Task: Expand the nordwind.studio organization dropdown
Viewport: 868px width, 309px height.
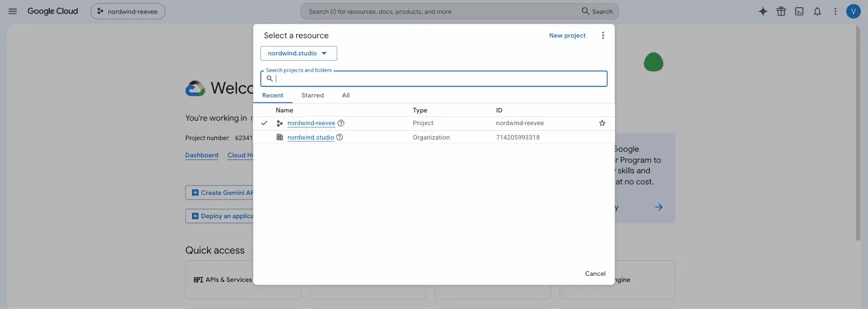Action: click(x=298, y=53)
